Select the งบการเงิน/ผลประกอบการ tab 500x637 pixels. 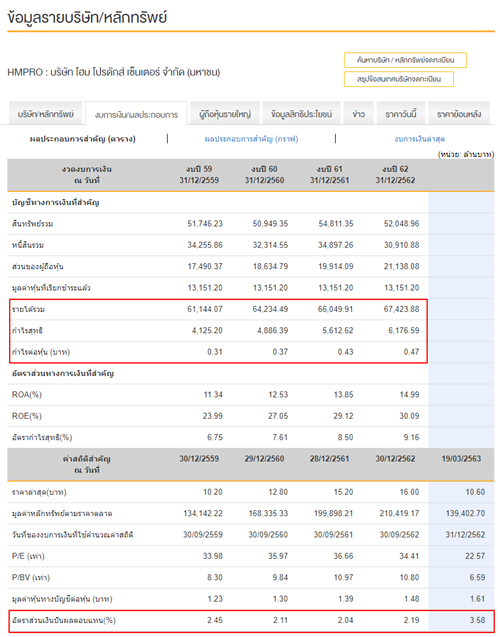[x=136, y=115]
